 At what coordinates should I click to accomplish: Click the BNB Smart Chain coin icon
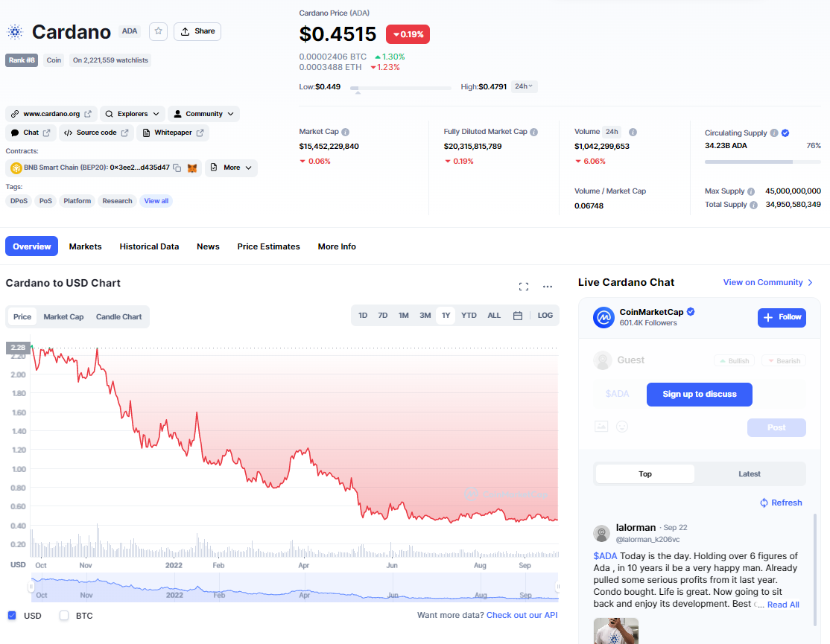tap(16, 168)
